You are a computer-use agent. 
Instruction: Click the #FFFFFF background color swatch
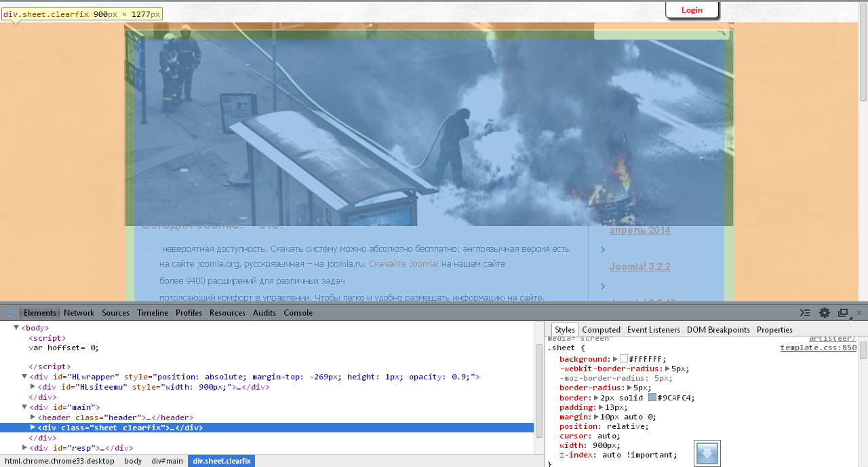[x=624, y=359]
